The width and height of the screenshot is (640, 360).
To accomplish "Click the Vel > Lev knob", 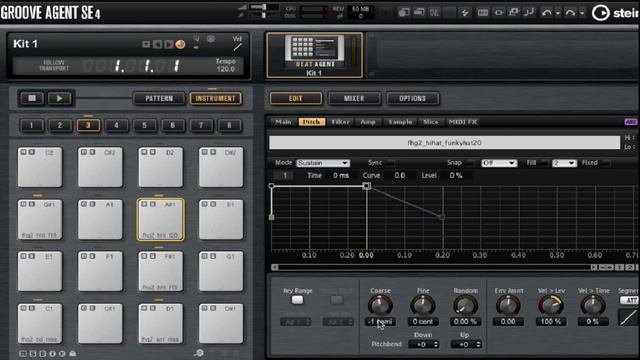I will coord(551,305).
